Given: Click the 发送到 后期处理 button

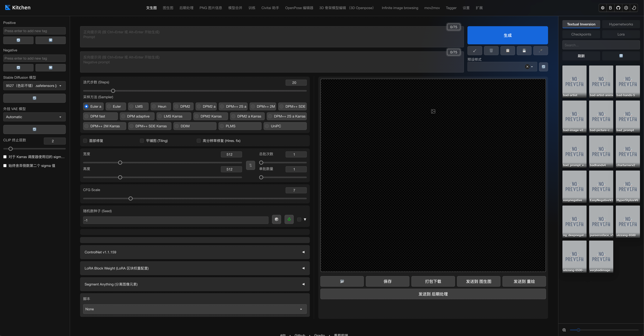Looking at the screenshot, I should point(433,294).
